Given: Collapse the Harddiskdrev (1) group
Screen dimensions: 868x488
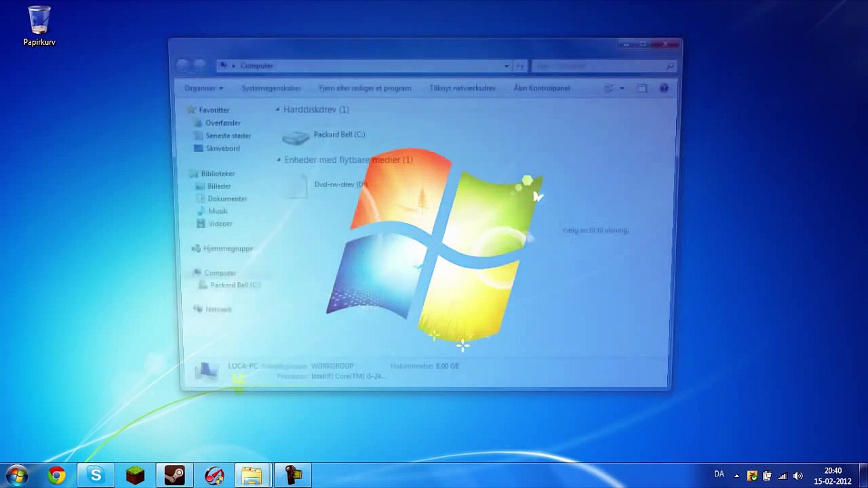Looking at the screenshot, I should point(278,109).
